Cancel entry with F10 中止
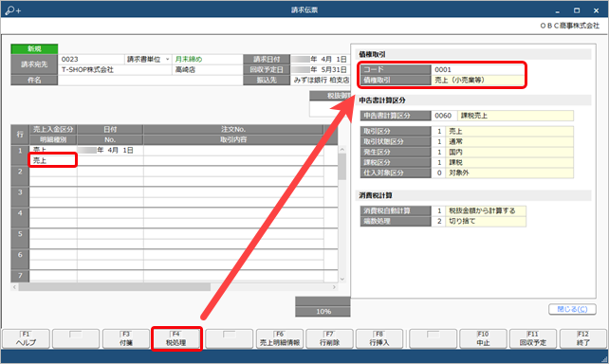 point(483,338)
